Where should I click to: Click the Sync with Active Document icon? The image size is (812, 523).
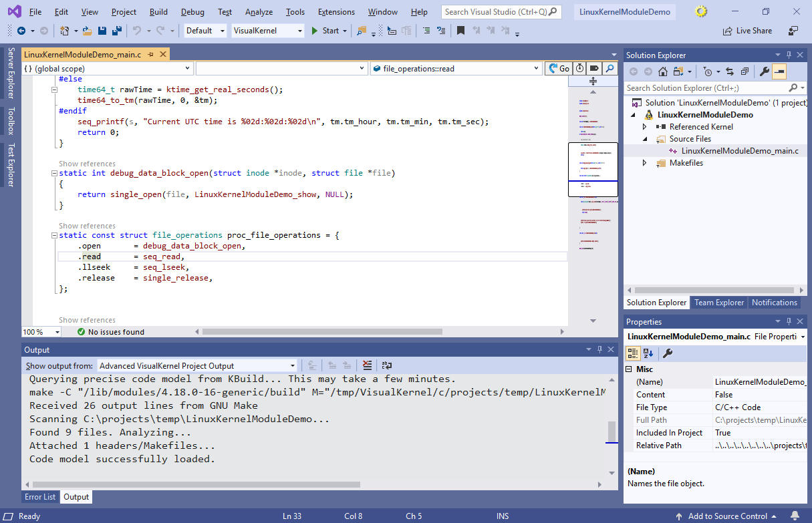tap(729, 71)
